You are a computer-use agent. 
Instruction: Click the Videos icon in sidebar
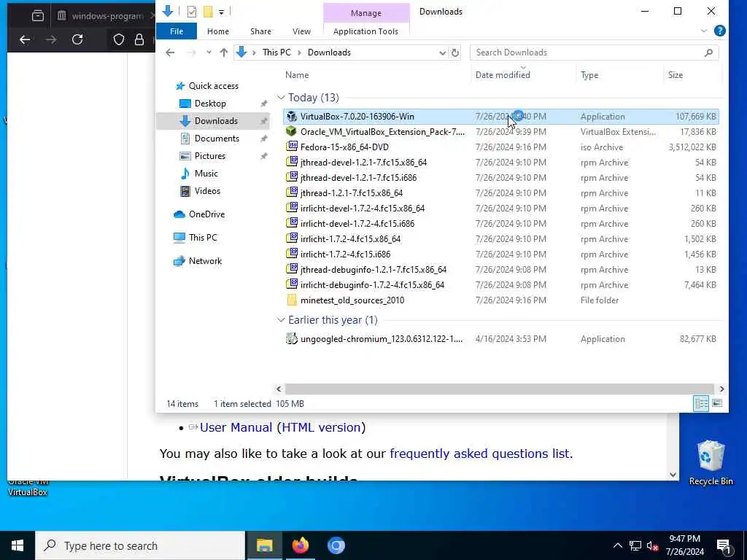[x=185, y=191]
